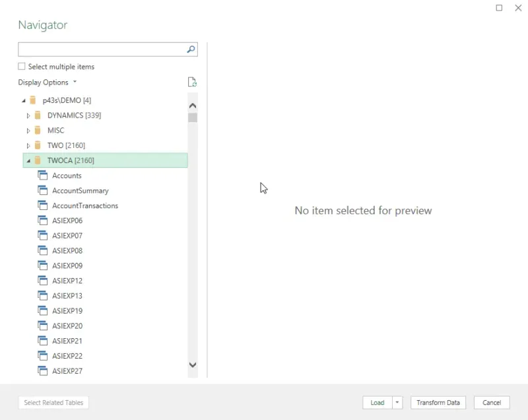
Task: Click the search magnifier icon
Action: point(191,50)
